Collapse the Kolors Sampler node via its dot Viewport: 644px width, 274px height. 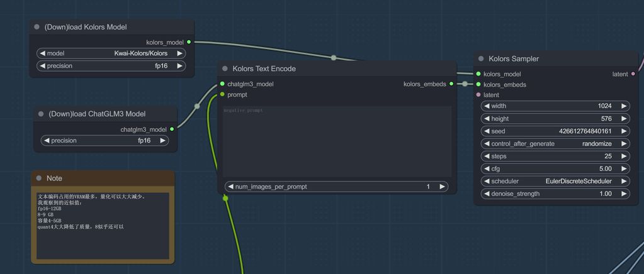(482, 58)
